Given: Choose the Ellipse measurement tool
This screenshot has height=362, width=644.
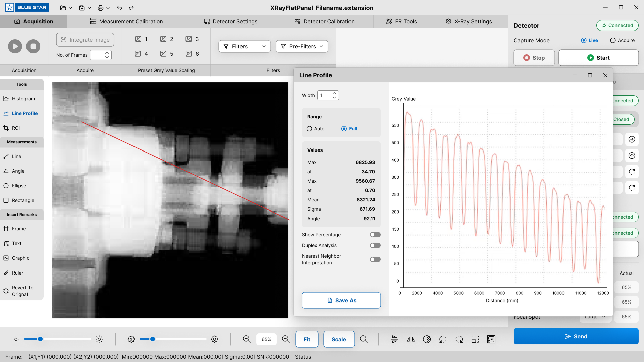Looking at the screenshot, I should pos(19,186).
